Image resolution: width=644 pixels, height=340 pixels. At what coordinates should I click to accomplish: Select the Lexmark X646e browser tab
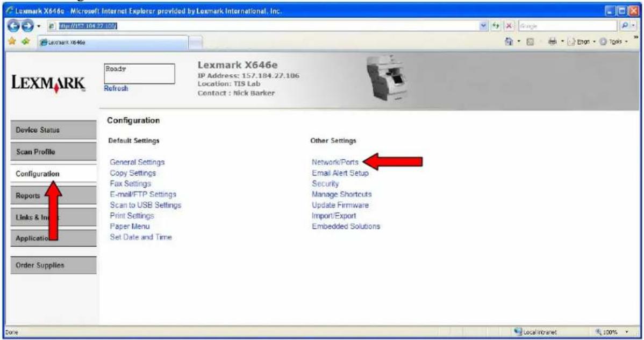(112, 42)
